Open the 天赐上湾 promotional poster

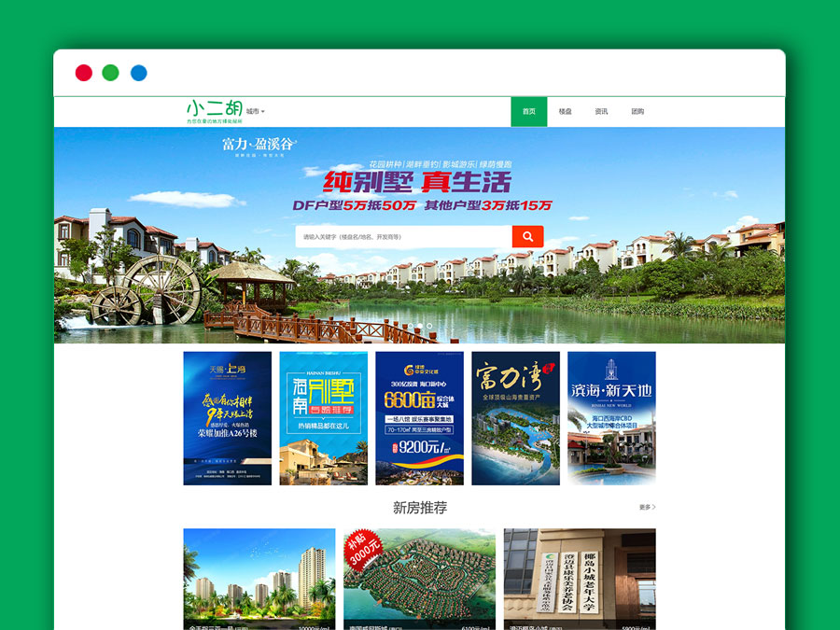(x=228, y=418)
